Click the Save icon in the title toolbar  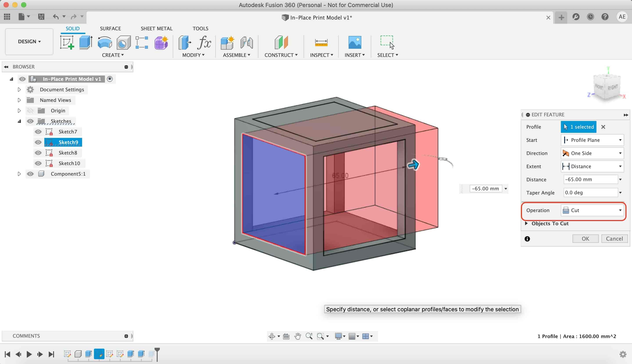(x=41, y=17)
